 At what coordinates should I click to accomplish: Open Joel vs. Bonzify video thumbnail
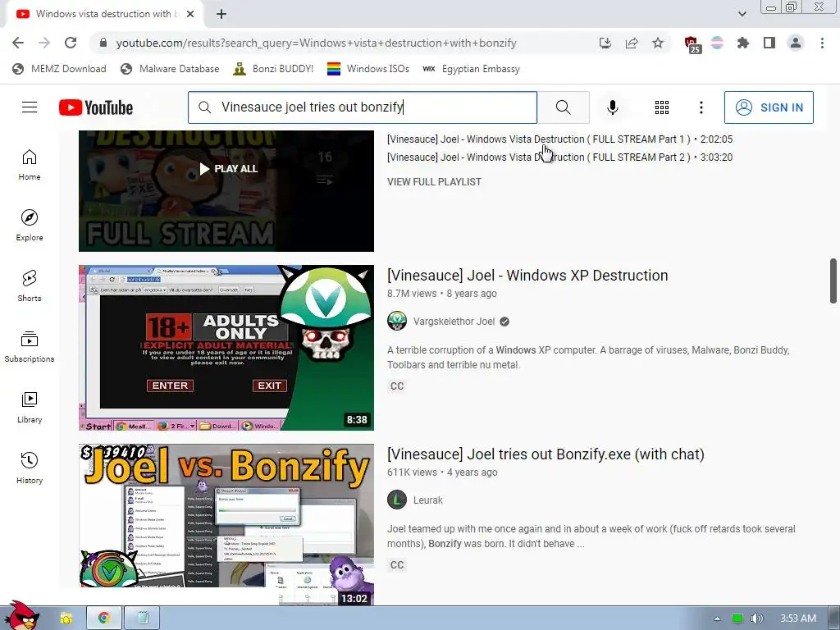pos(226,524)
